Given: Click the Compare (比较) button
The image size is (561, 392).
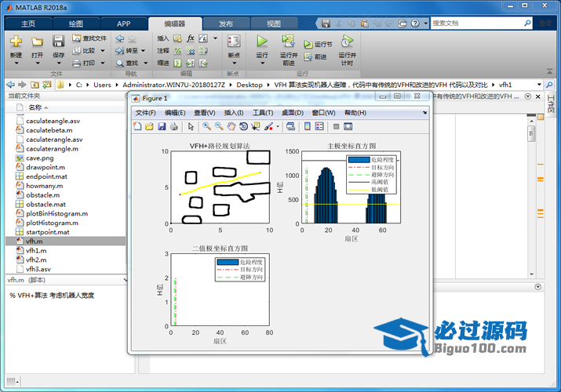Looking at the screenshot, I should 84,51.
